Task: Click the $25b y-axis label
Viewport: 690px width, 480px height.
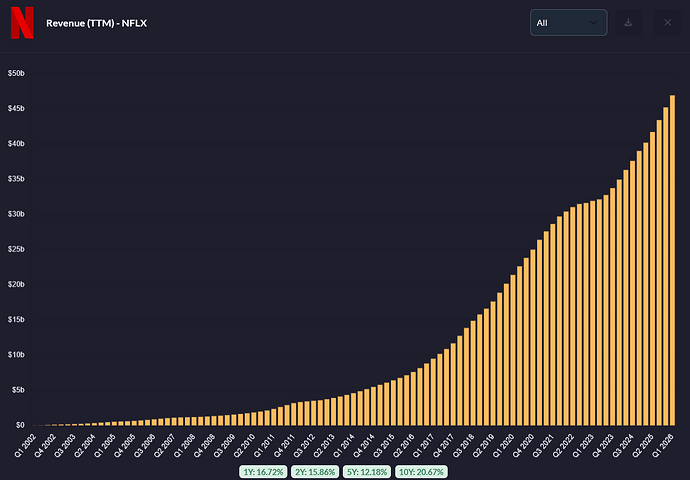Action: point(16,249)
